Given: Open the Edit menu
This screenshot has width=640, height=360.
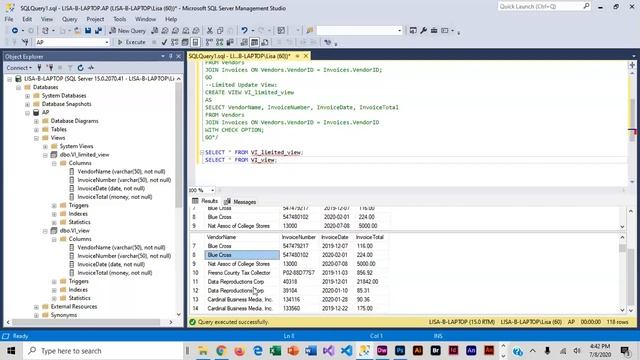Looking at the screenshot, I should pos(27,19).
